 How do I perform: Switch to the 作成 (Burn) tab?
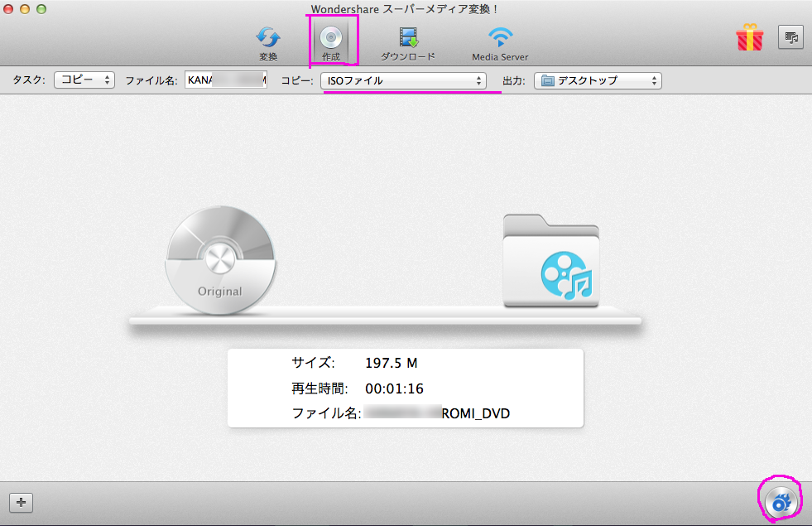pos(331,44)
